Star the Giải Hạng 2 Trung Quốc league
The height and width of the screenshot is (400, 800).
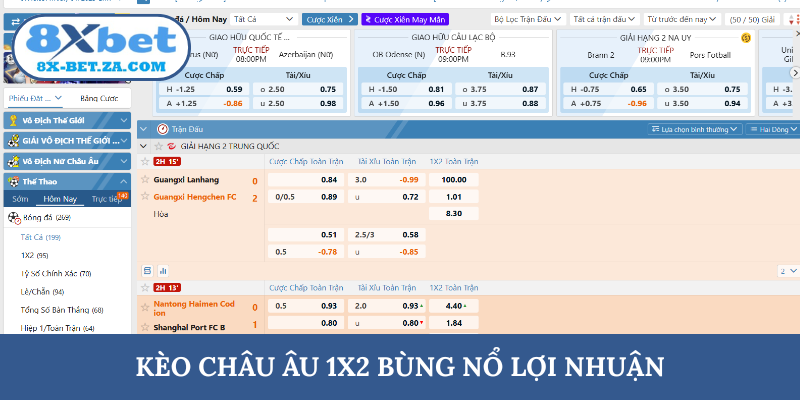pos(158,146)
